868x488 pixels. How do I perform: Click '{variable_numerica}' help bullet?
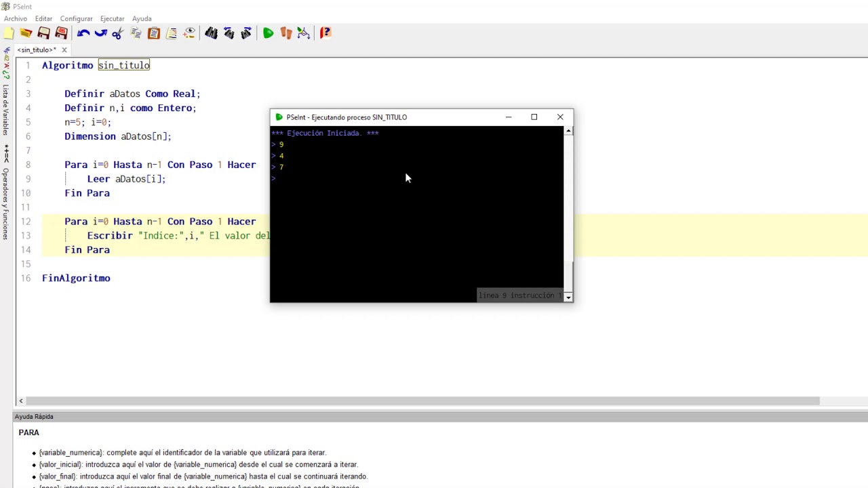[182, 453]
